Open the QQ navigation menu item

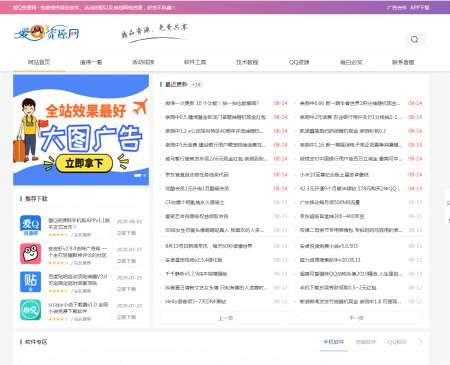click(299, 62)
